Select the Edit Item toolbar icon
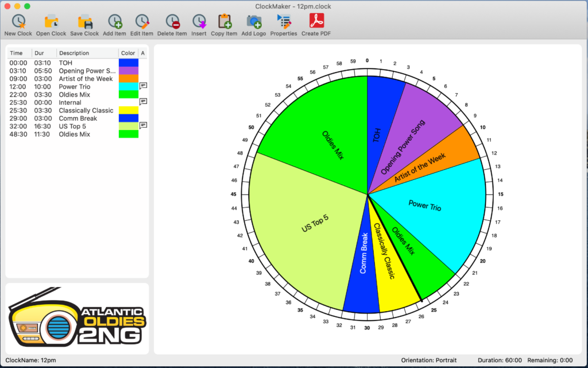The width and height of the screenshot is (588, 368). tap(142, 21)
